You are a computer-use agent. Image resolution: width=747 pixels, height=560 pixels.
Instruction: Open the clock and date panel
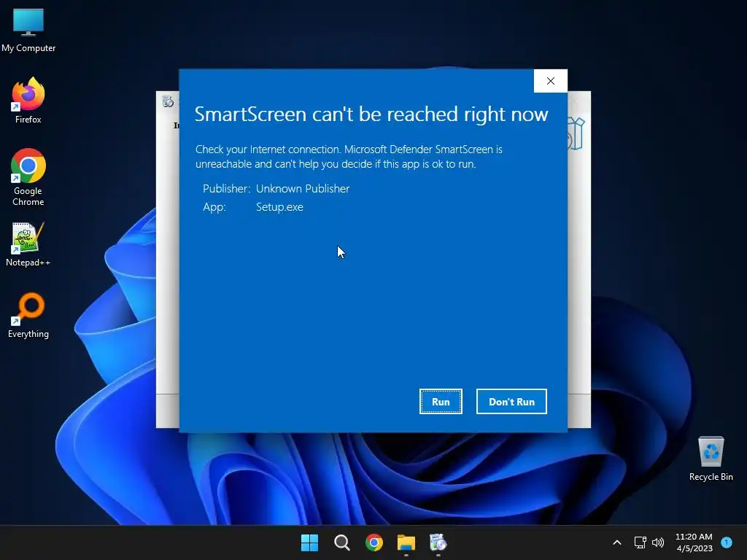click(x=694, y=542)
